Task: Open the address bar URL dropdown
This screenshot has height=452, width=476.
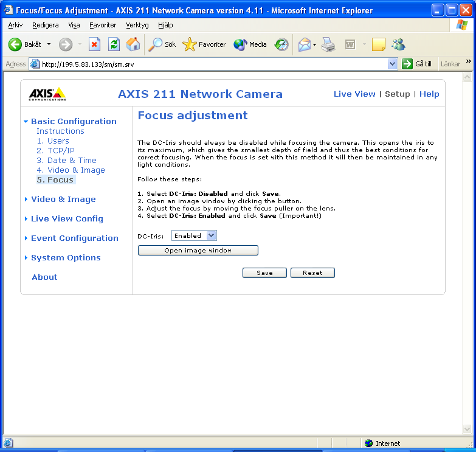Action: point(392,64)
